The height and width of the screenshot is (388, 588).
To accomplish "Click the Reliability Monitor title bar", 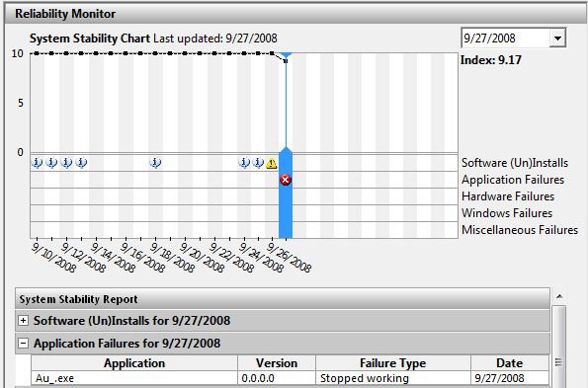I will [294, 14].
